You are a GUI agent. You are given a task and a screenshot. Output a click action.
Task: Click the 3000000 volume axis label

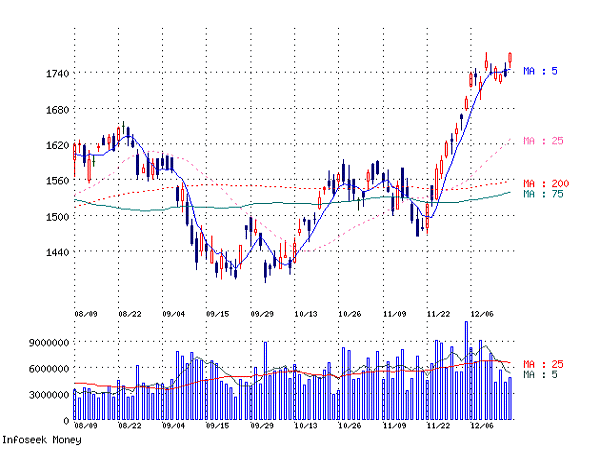pos(49,395)
